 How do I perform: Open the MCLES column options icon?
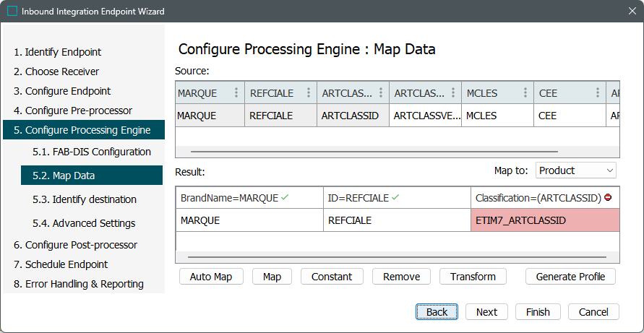(x=525, y=93)
